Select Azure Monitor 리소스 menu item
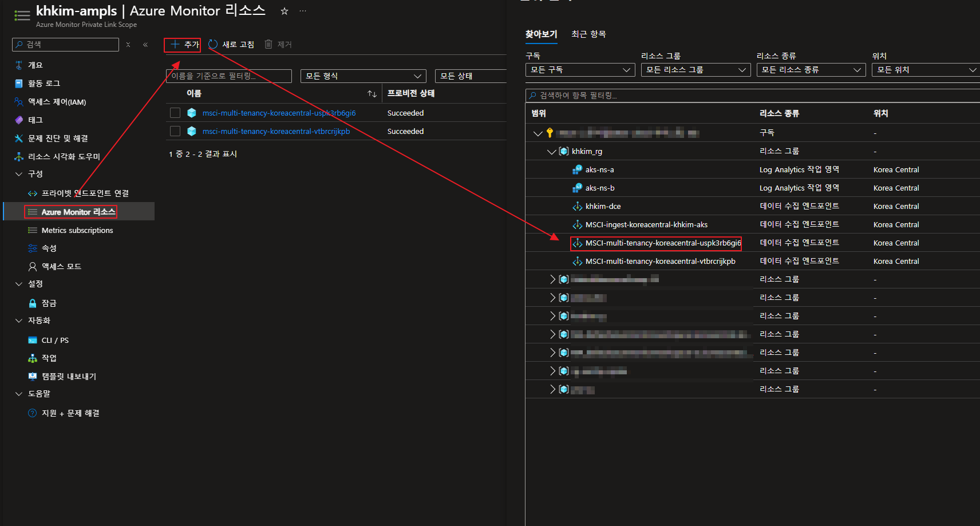The width and height of the screenshot is (980, 526). [78, 212]
